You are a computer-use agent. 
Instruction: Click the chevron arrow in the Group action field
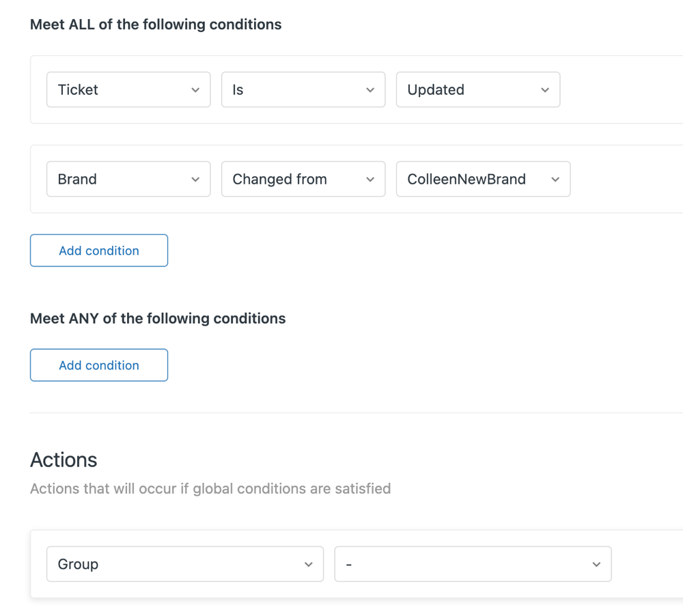click(309, 565)
